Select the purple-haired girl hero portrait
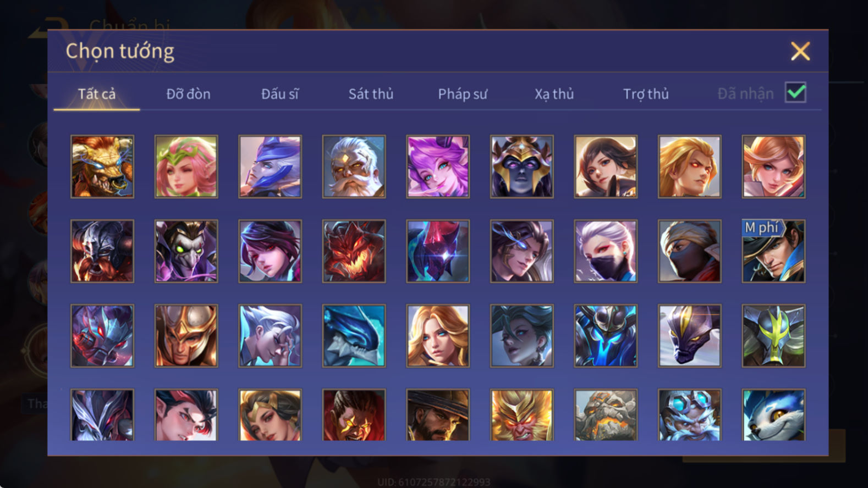Screen dimensions: 868x488 tap(438, 167)
